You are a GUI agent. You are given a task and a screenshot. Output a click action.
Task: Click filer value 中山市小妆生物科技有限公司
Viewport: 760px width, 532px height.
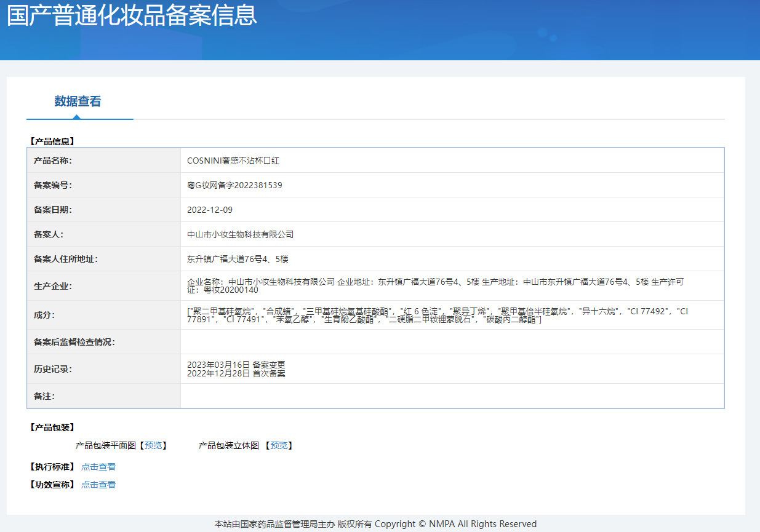coord(240,234)
